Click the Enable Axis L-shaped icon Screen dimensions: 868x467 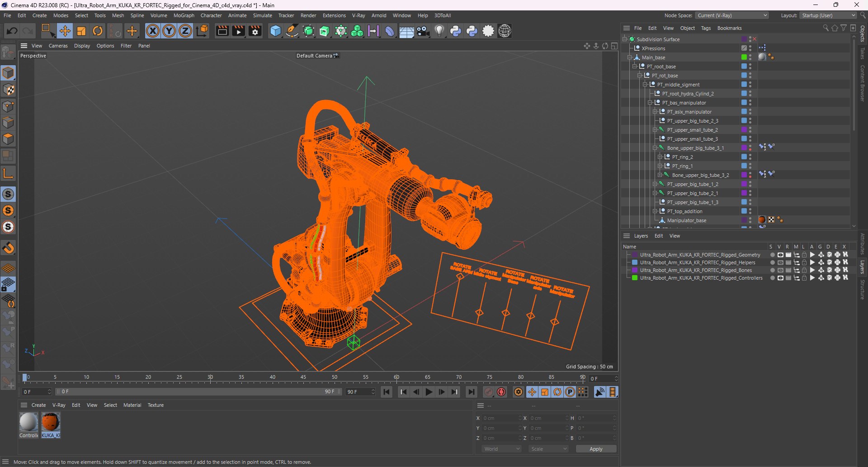(x=8, y=173)
